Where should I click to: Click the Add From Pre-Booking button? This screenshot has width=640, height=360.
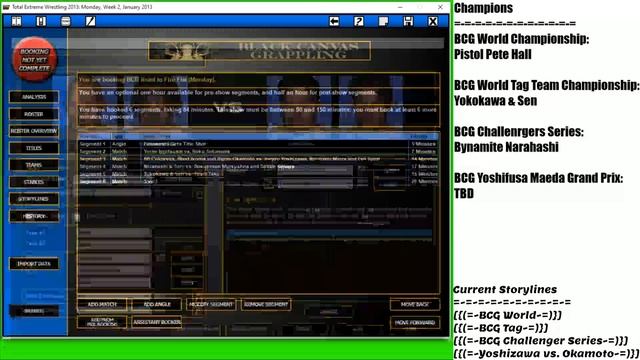coord(102,322)
